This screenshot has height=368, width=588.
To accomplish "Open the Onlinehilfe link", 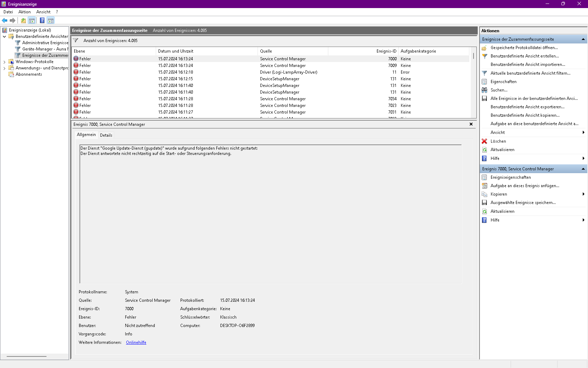I will click(x=136, y=342).
